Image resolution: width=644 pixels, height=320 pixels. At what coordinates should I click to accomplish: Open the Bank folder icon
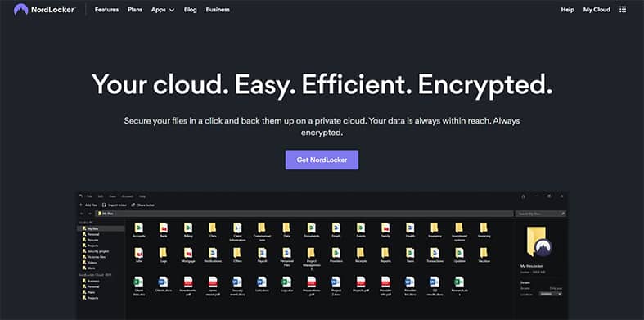(164, 228)
